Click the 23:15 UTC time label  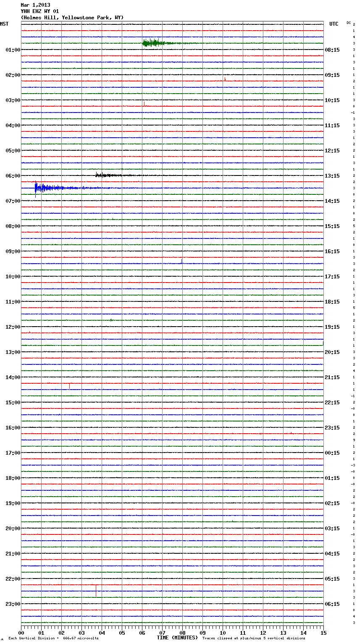click(332, 428)
